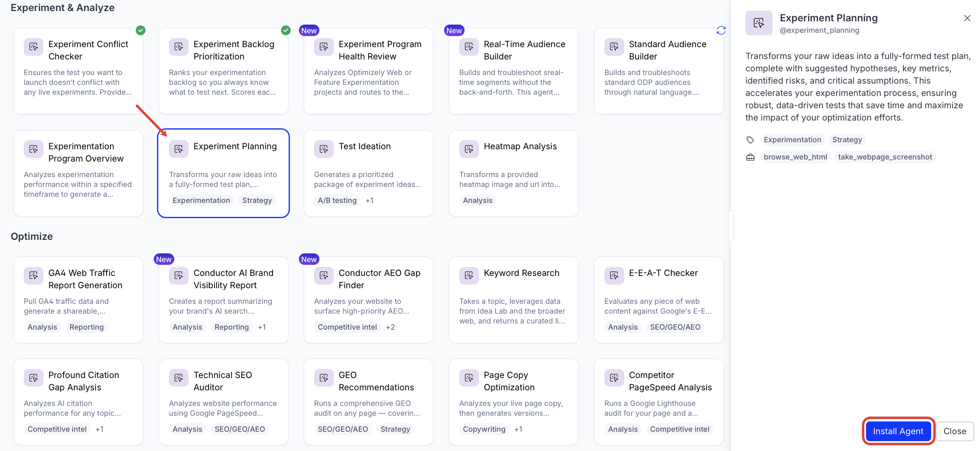Screen dimensions: 980x451
Task: Click the Experiment Planning icon in side panel
Action: pos(759,23)
